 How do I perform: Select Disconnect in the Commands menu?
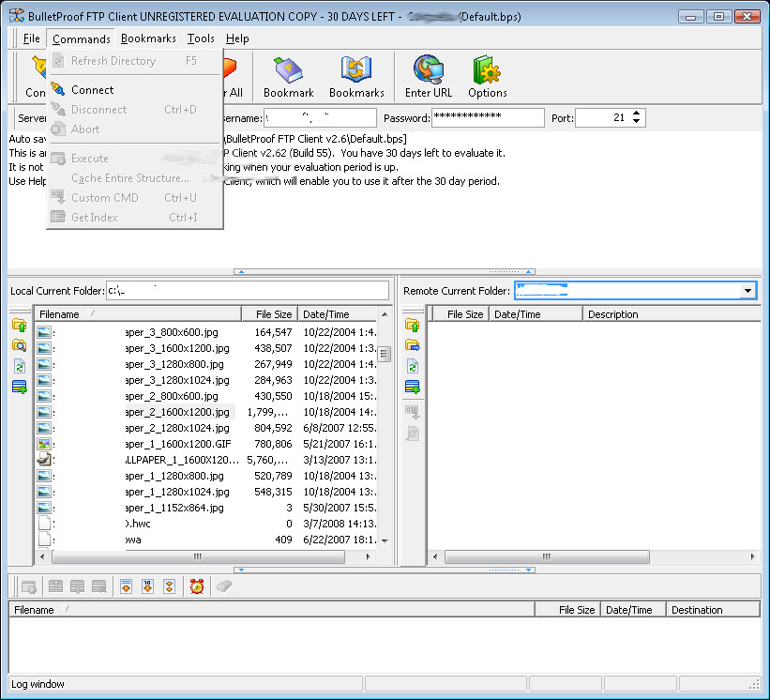[x=134, y=110]
